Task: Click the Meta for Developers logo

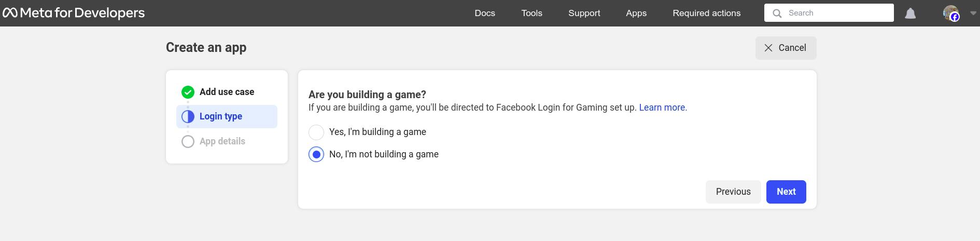Action: [74, 13]
